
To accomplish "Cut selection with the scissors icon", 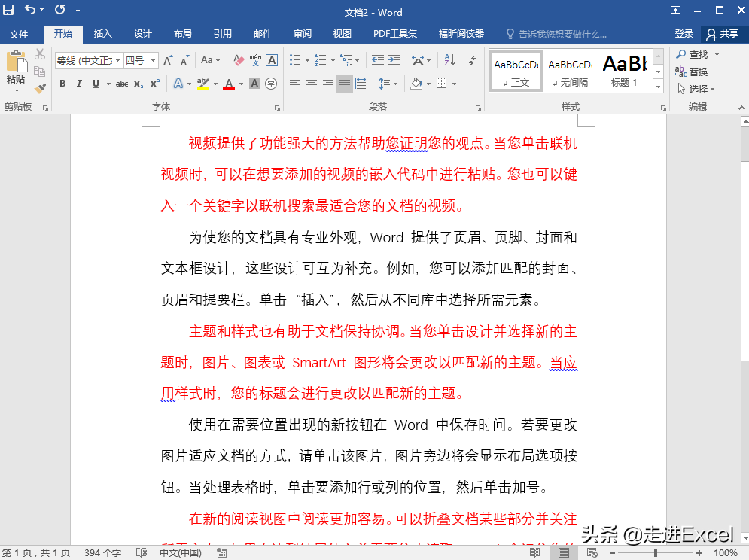I will [x=40, y=54].
